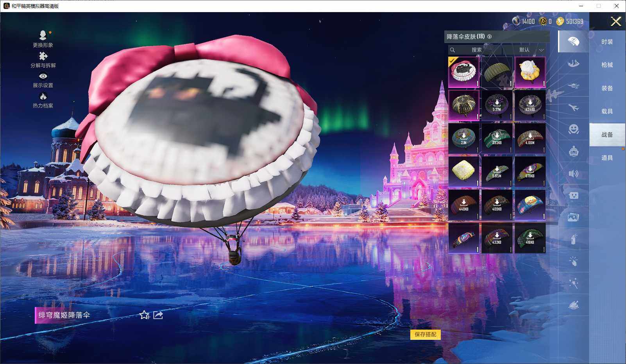This screenshot has height=364, width=626.
Task: Download the 448KB parachute skin
Action: pos(464,205)
